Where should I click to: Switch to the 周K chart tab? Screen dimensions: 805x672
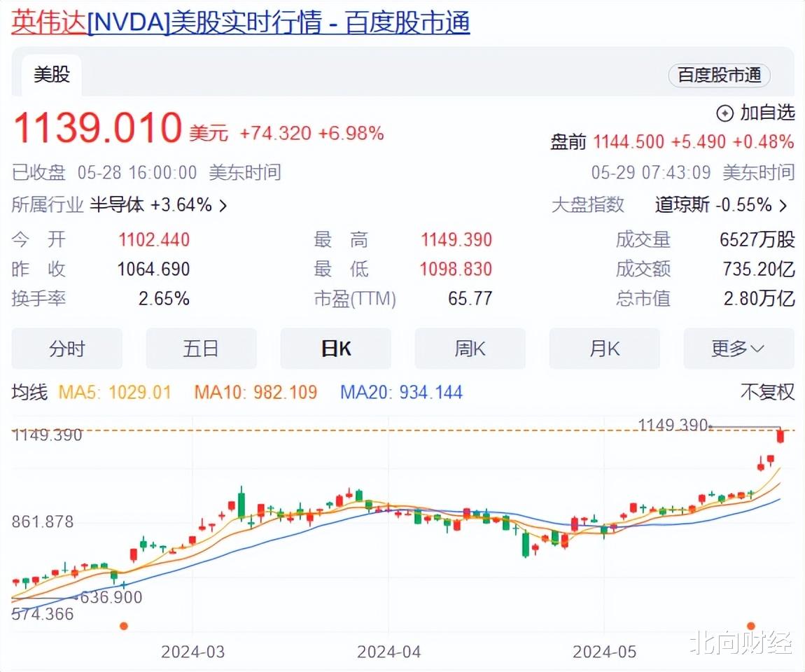(470, 349)
